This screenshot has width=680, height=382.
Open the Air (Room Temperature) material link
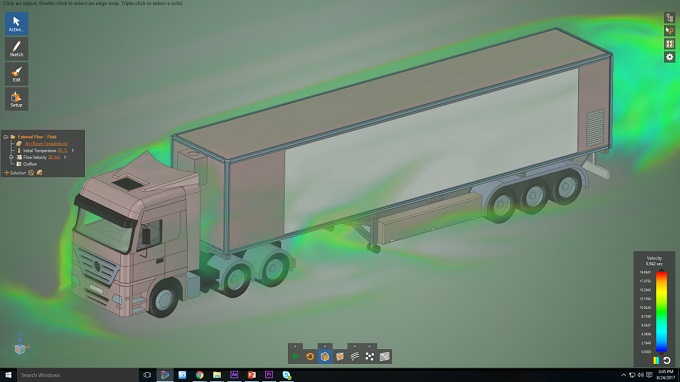pos(46,144)
